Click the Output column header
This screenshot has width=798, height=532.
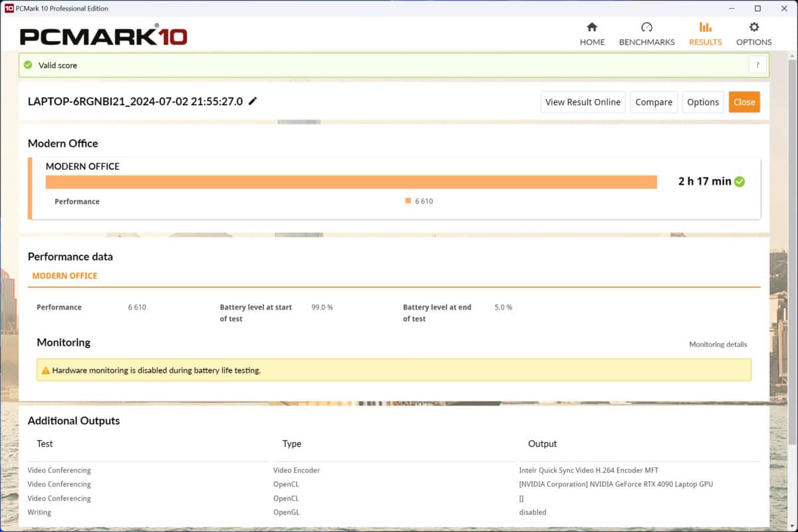pos(543,444)
